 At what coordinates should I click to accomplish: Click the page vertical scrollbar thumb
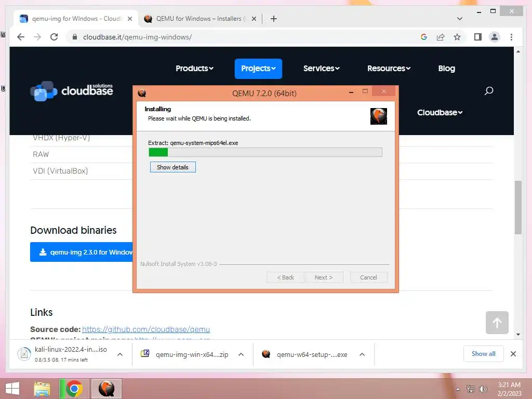pyautogui.click(x=518, y=208)
